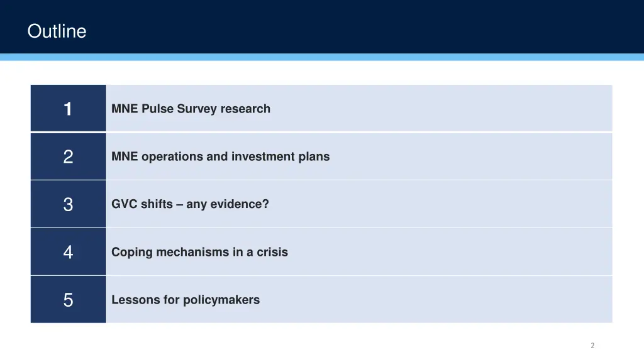
Task: Select the number 2 box
Action: pos(68,156)
